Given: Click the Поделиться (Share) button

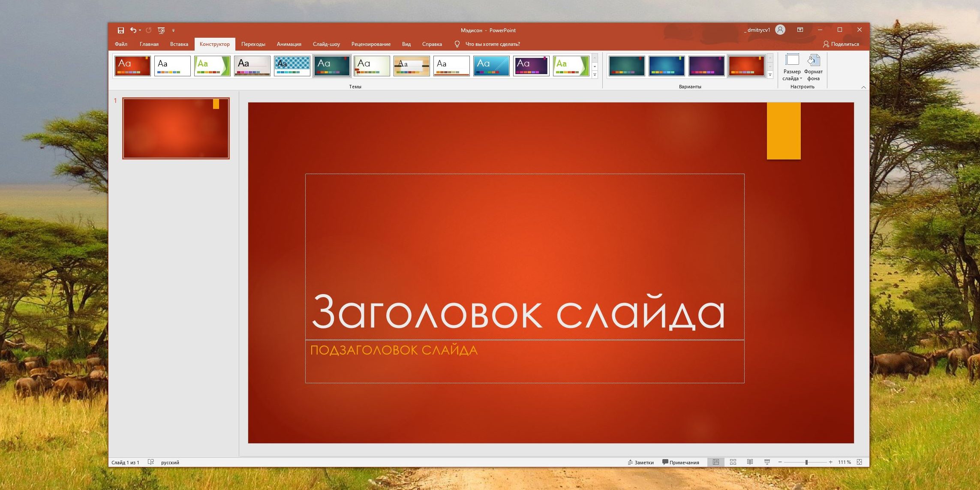Looking at the screenshot, I should (841, 44).
